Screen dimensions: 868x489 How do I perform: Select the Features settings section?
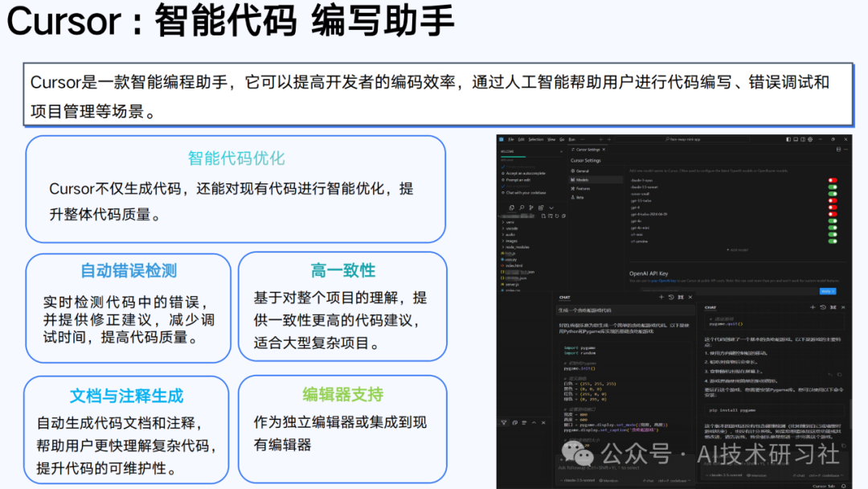pos(582,188)
